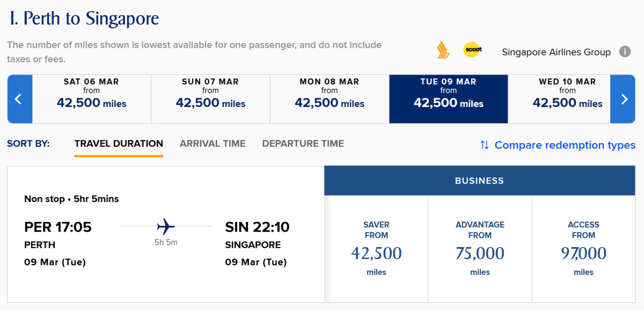
Task: Sort flights by Travel Duration
Action: [119, 143]
